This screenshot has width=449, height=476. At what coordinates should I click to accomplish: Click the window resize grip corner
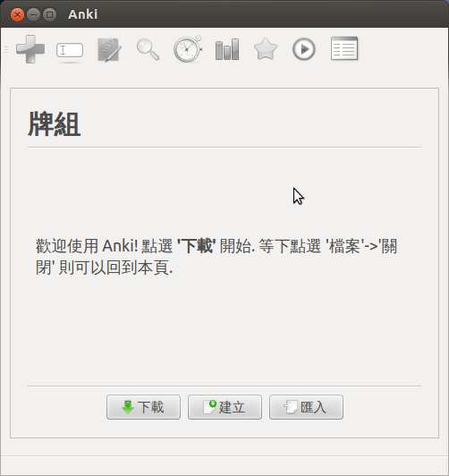pyautogui.click(x=444, y=469)
